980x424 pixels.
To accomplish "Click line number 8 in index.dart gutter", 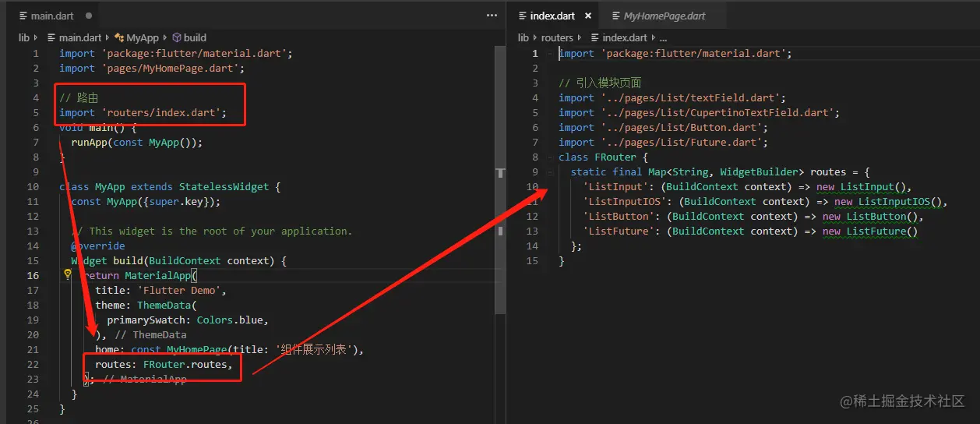I will coord(535,157).
